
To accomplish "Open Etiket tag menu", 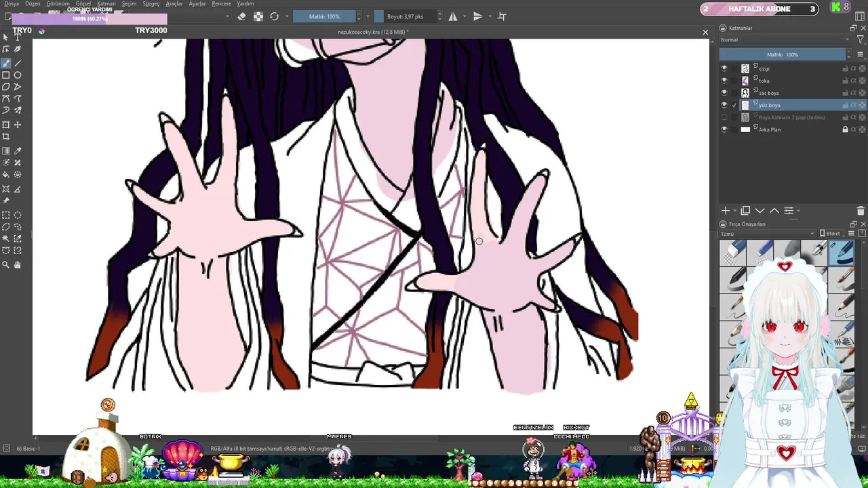I will tap(831, 234).
